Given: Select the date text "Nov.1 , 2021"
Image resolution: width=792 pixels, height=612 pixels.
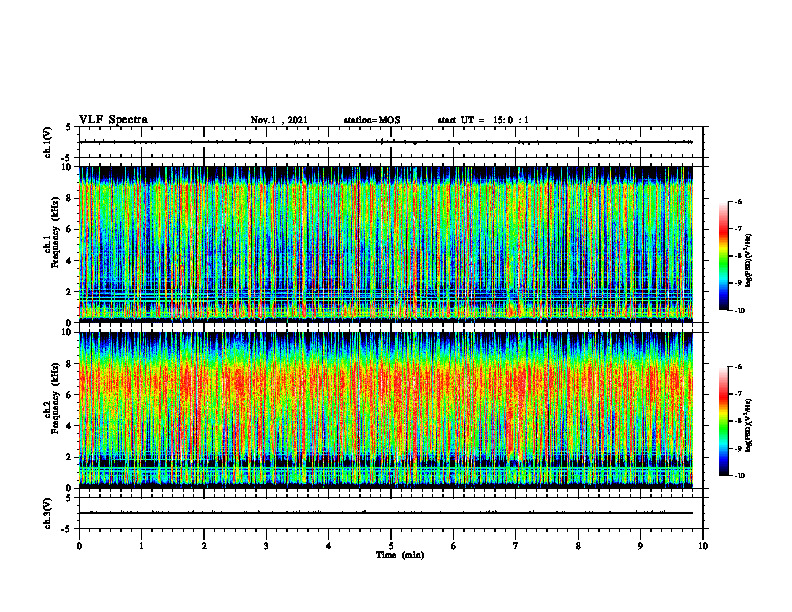Looking at the screenshot, I should [279, 120].
